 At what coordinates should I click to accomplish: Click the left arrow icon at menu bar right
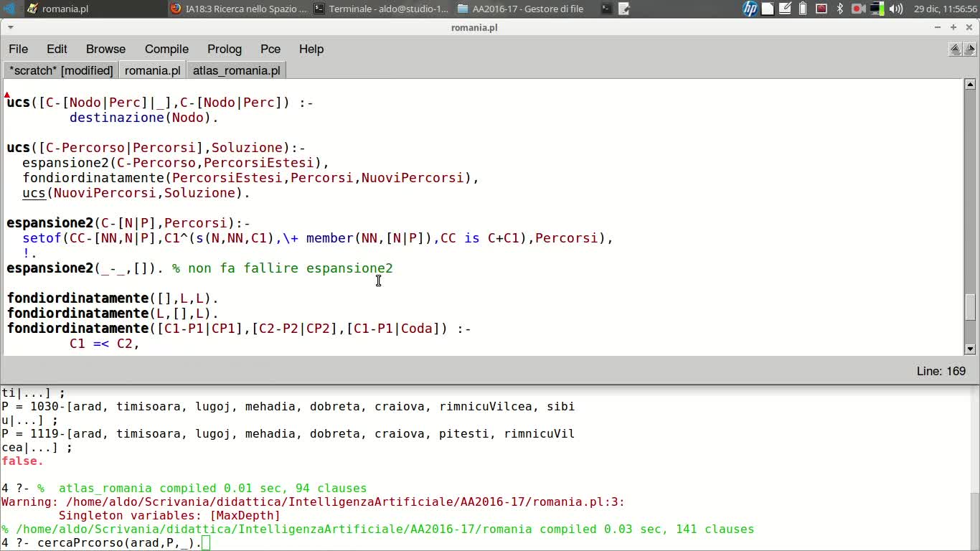[955, 50]
